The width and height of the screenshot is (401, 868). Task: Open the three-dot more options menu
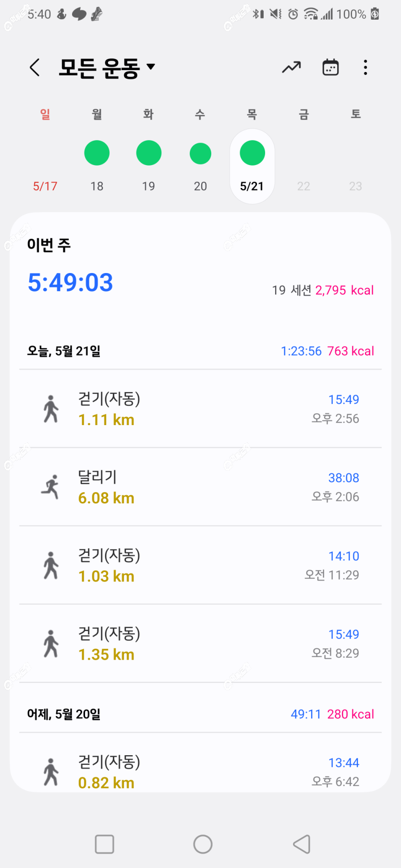pos(365,68)
